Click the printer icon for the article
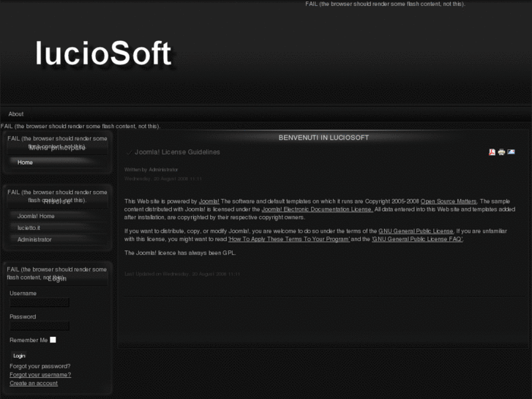This screenshot has height=399, width=532. tap(501, 152)
